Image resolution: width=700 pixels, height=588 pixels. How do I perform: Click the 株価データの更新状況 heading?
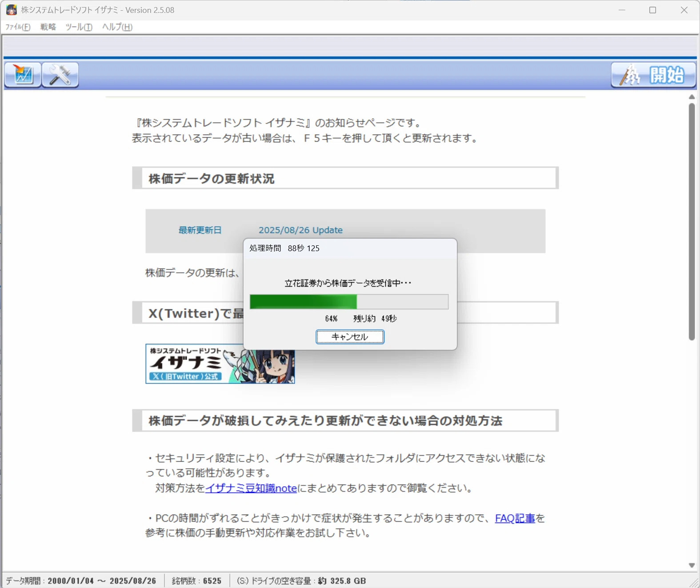click(x=212, y=179)
